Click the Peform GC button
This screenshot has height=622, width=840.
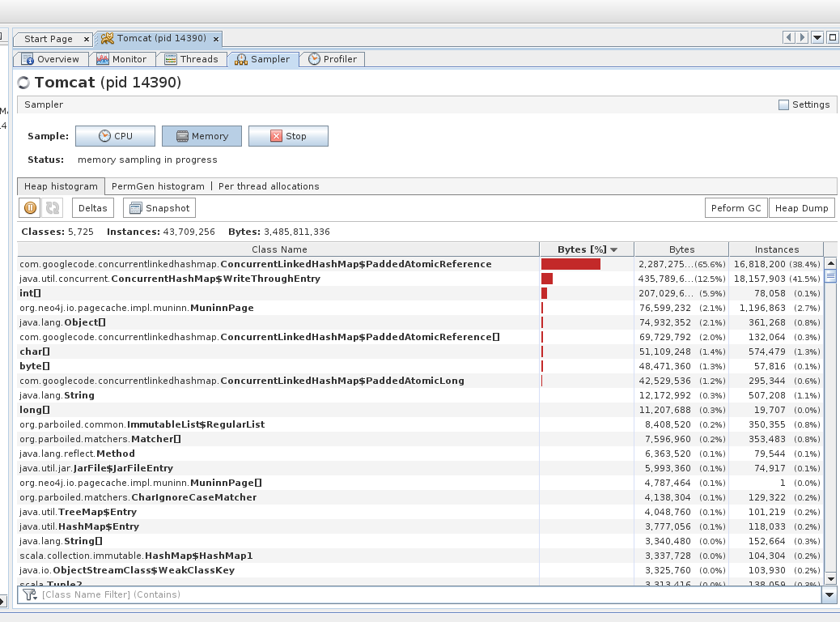pos(736,208)
